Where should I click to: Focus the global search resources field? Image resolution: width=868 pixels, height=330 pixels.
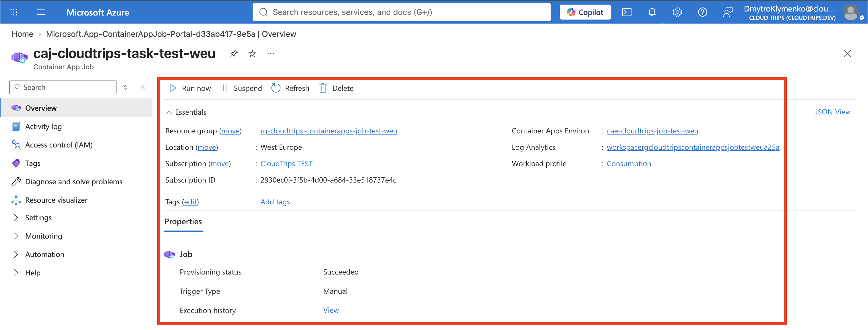pyautogui.click(x=402, y=12)
